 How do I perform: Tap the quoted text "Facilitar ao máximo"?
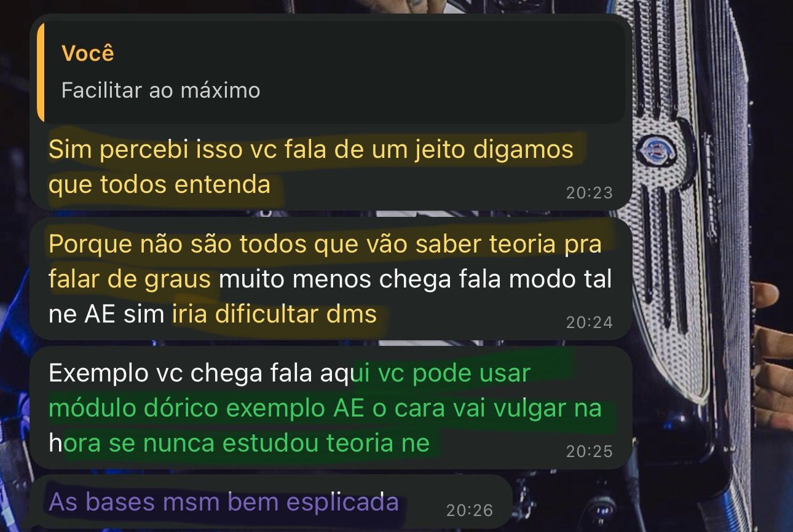160,90
